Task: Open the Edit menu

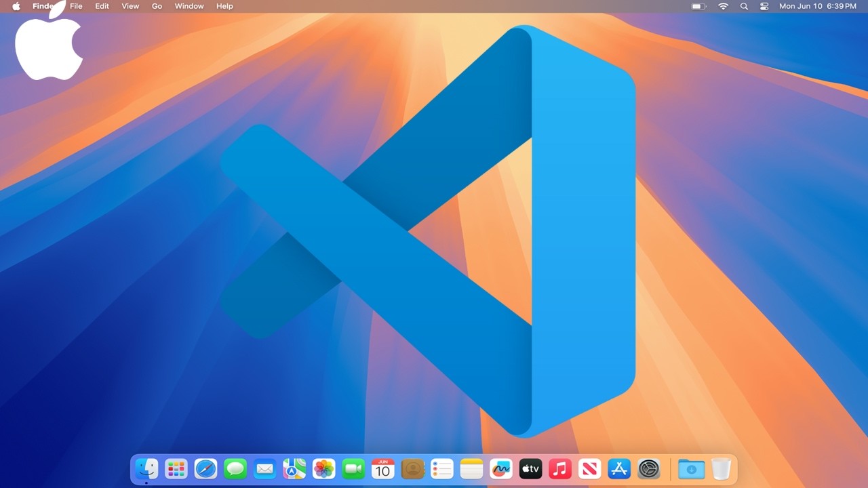Action: click(x=102, y=6)
